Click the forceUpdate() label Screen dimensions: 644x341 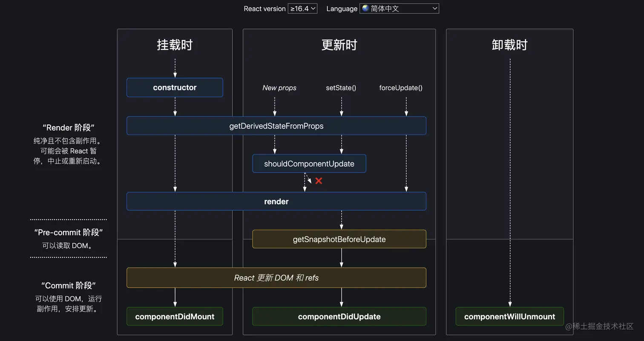401,88
